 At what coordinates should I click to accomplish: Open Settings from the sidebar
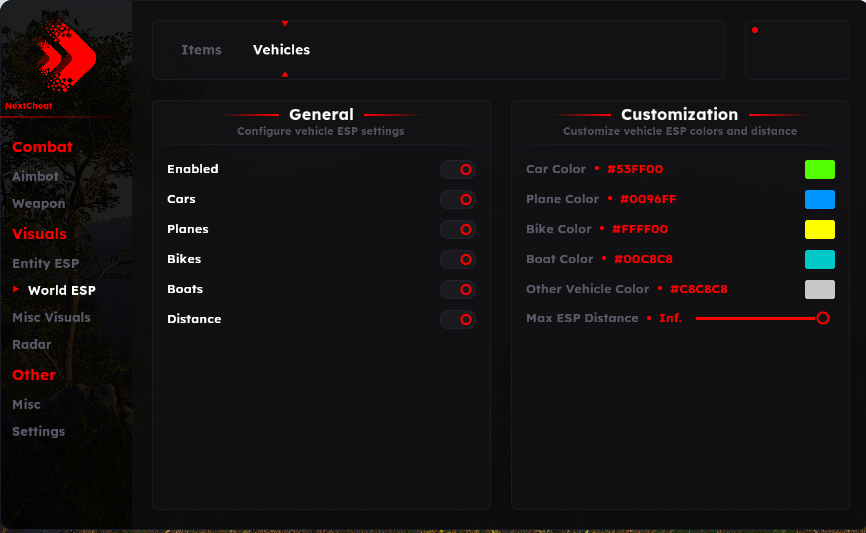pyautogui.click(x=39, y=431)
